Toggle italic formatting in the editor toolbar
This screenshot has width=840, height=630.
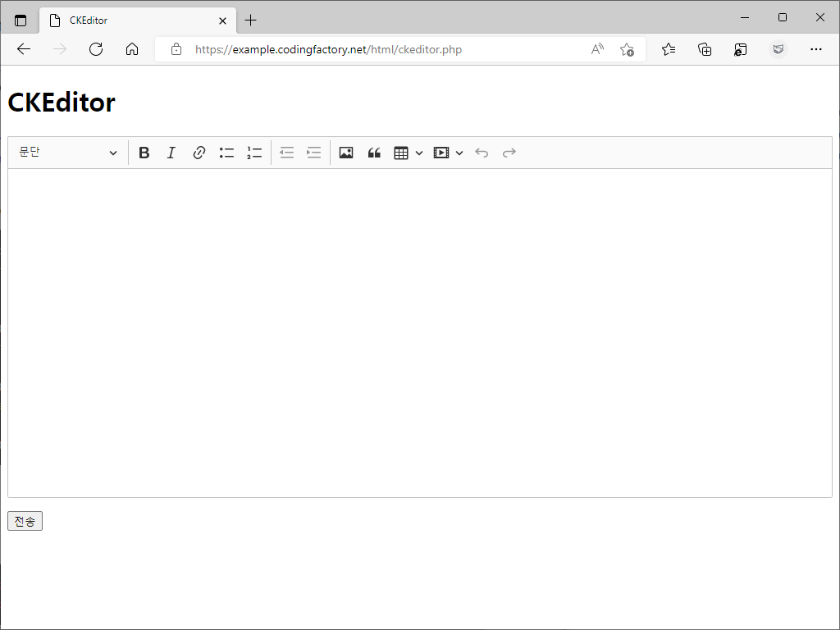click(x=171, y=153)
